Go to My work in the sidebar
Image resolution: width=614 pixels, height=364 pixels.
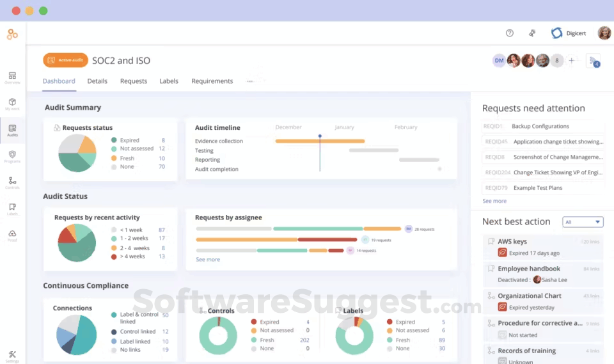12,104
